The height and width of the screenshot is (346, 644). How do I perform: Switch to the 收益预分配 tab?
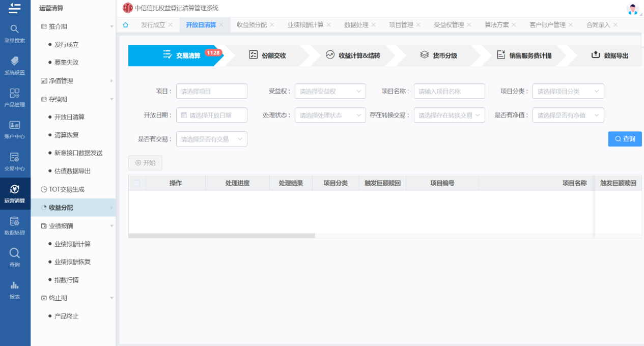251,25
